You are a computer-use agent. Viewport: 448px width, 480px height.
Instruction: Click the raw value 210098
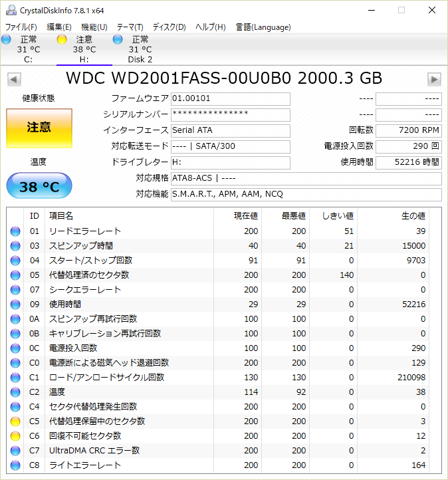click(411, 378)
